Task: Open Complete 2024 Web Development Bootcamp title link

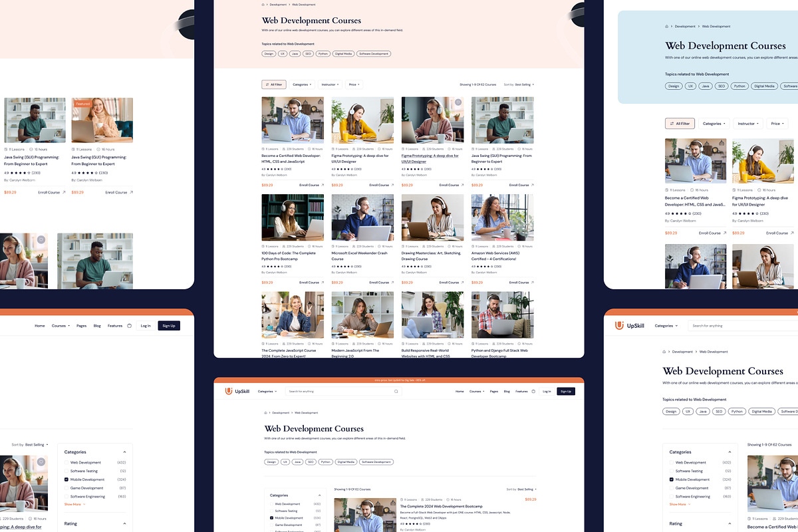Action: (x=442, y=507)
